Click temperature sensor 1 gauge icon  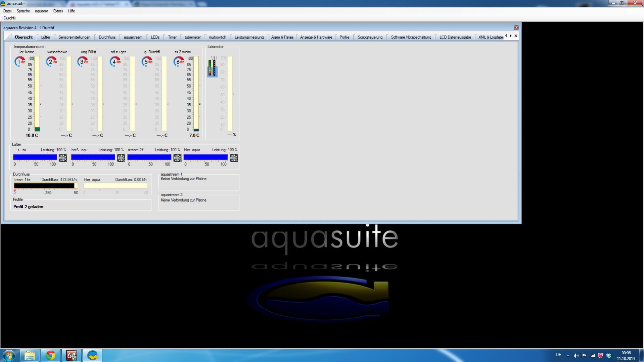point(20,61)
